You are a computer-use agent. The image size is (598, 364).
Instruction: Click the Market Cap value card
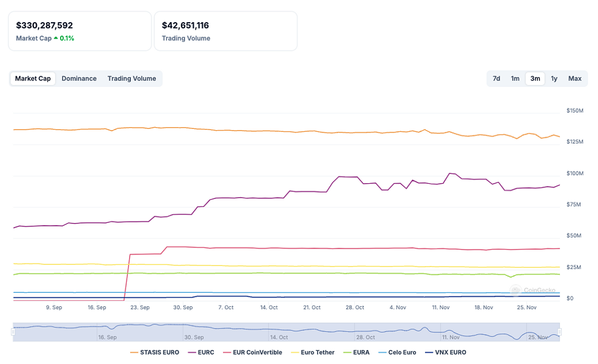(79, 31)
